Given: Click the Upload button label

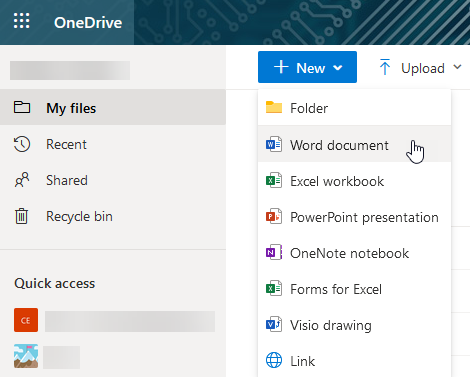Looking at the screenshot, I should (423, 68).
